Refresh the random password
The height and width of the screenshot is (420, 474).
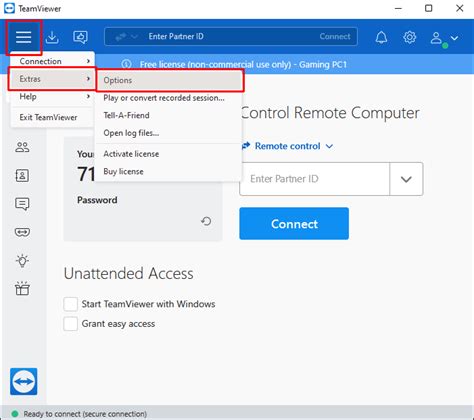[x=206, y=221]
